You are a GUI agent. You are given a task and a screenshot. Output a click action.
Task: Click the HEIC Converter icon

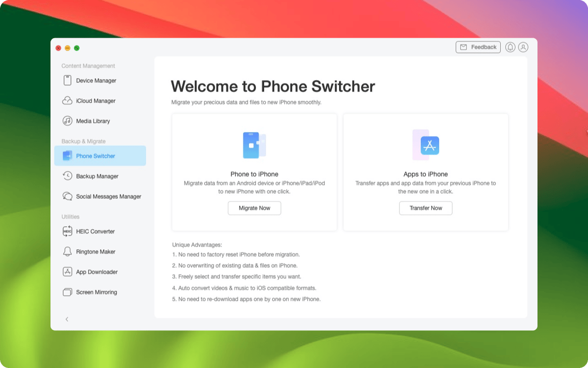[68, 231]
